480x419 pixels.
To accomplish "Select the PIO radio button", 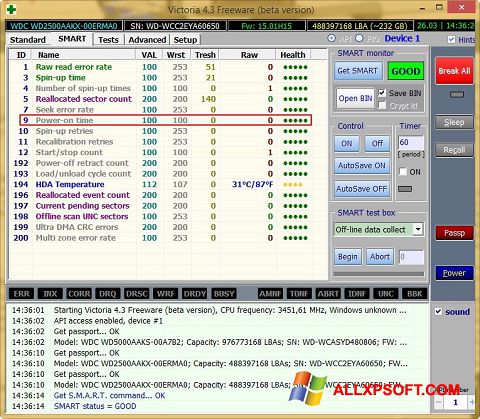I will pos(359,38).
